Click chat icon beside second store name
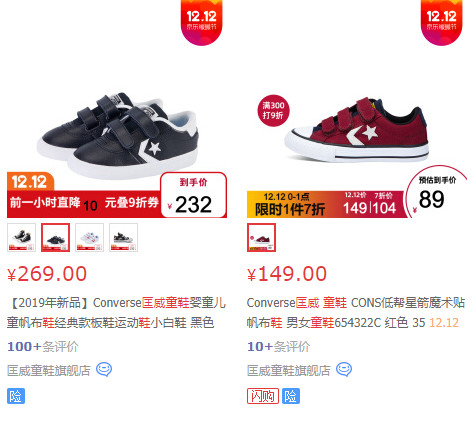 point(344,370)
